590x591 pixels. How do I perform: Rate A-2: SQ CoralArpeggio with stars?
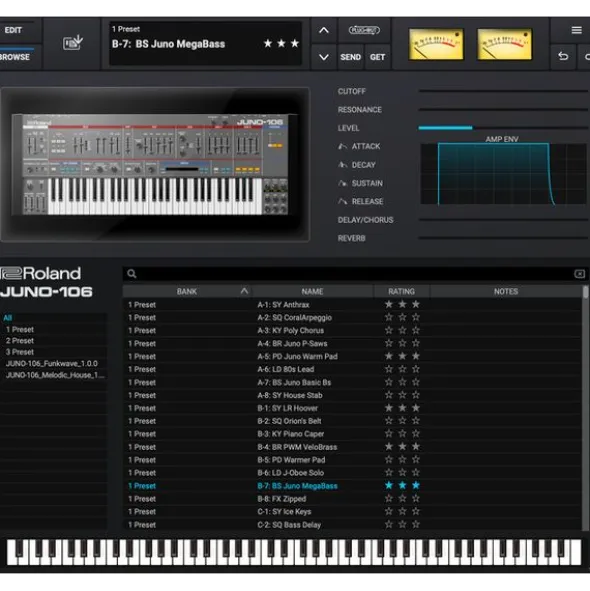[402, 317]
